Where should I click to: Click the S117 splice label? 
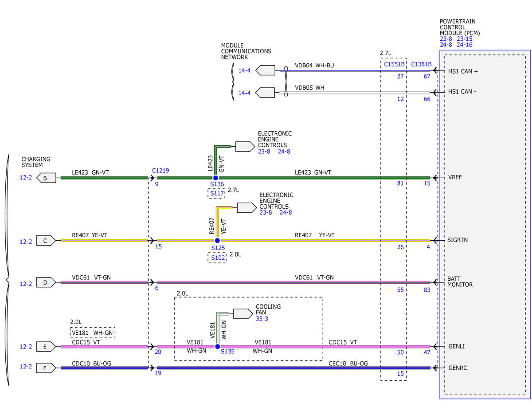[x=217, y=193]
